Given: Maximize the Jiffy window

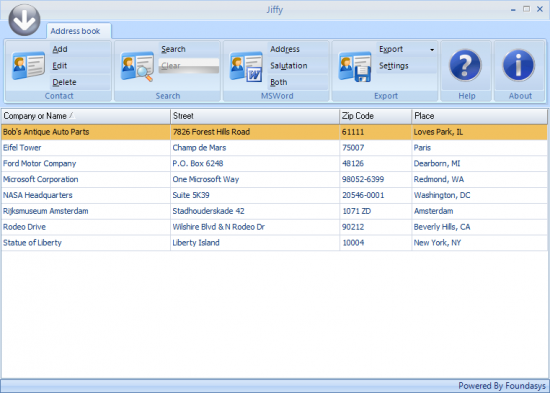Looking at the screenshot, I should [526, 9].
